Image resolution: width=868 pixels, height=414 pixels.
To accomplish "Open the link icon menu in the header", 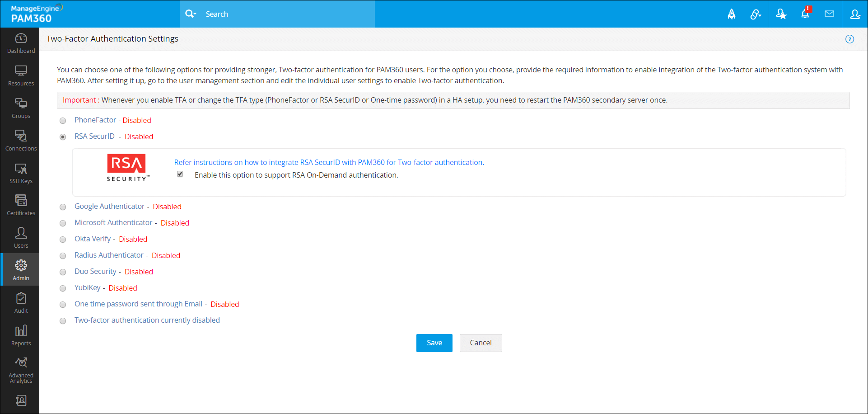I will (x=756, y=14).
